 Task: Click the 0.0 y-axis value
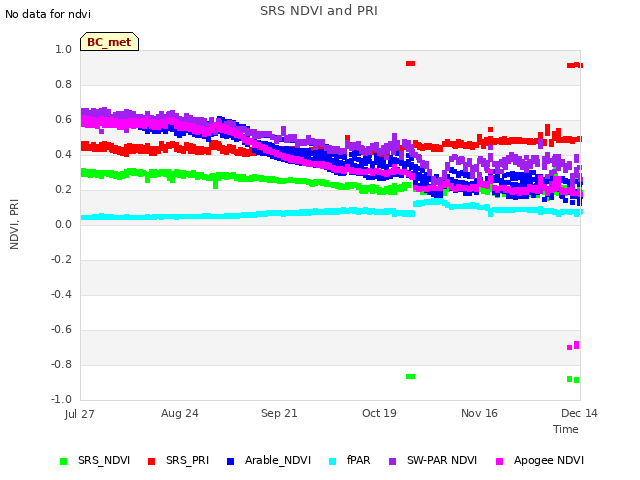tap(63, 224)
